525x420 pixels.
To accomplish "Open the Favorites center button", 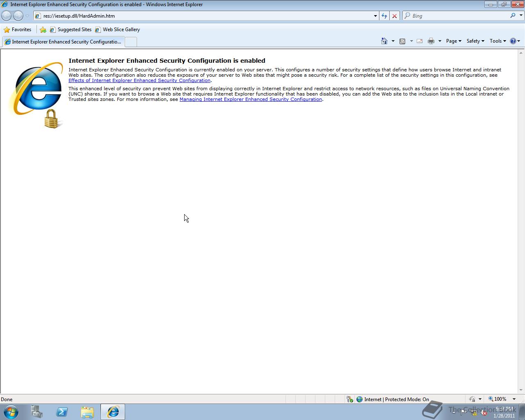I will click(x=18, y=30).
